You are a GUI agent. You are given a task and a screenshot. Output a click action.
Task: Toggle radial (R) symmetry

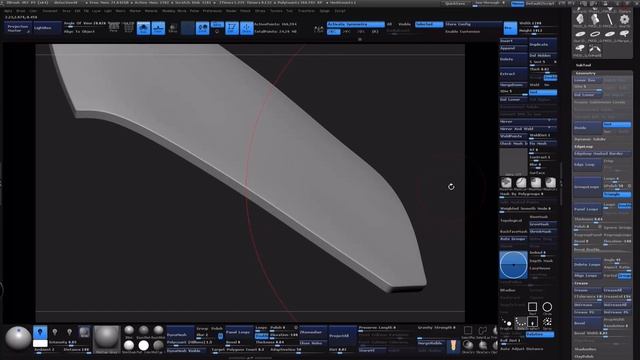[x=375, y=31]
